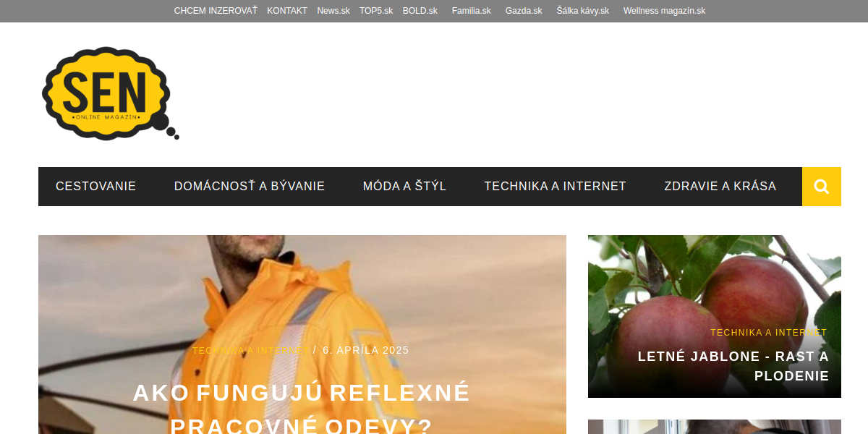Open the BOLD.sk link
The height and width of the screenshot is (434, 868).
420,11
